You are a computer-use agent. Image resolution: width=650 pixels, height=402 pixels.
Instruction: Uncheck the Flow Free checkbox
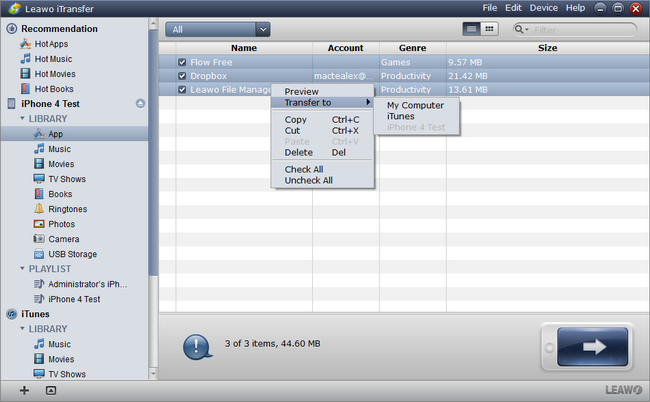(182, 62)
